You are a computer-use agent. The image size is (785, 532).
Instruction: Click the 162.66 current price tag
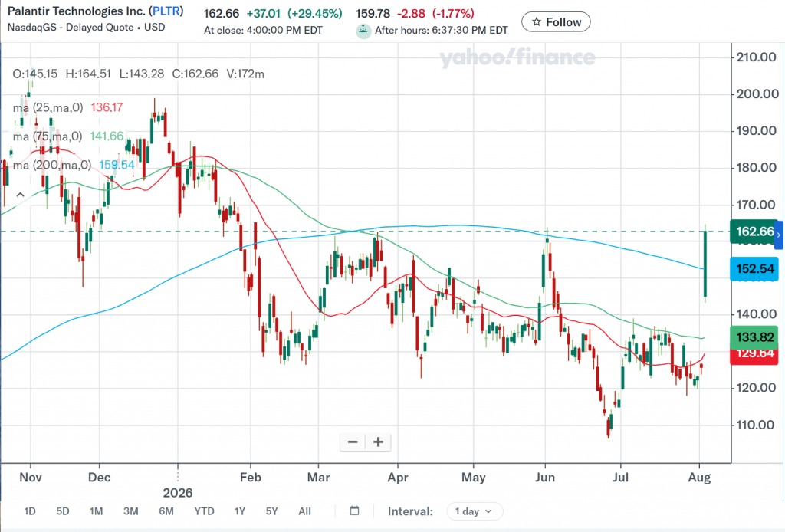coord(753,232)
